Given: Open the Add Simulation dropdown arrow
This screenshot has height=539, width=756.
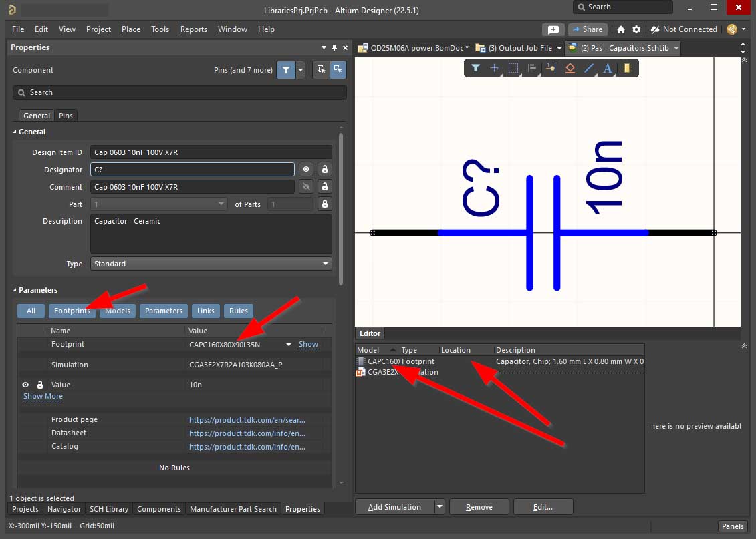Looking at the screenshot, I should point(440,507).
